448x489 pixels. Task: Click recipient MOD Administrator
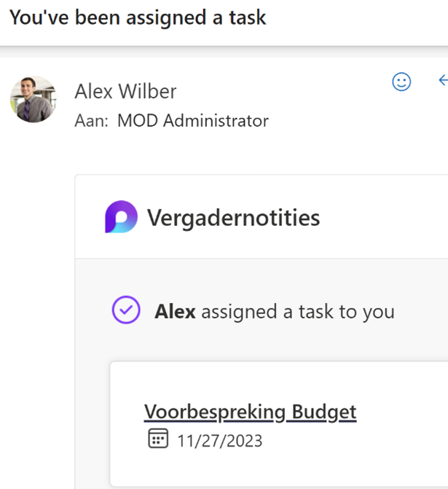[193, 121]
